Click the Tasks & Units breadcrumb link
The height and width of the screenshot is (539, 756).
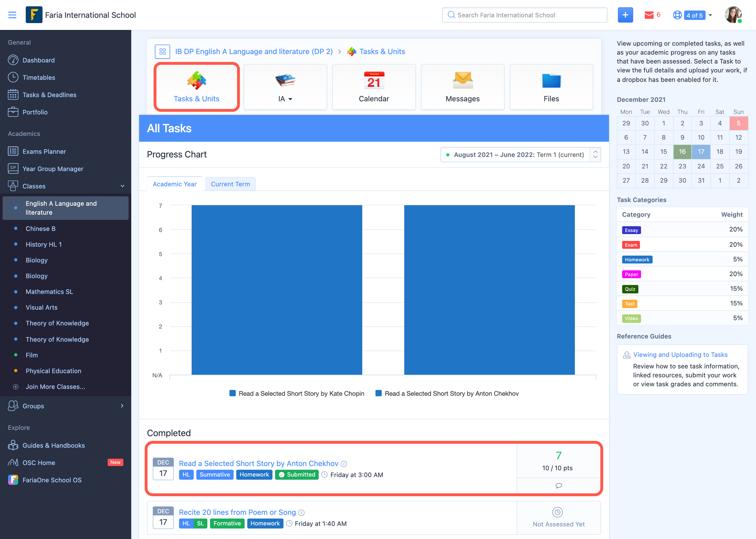382,51
